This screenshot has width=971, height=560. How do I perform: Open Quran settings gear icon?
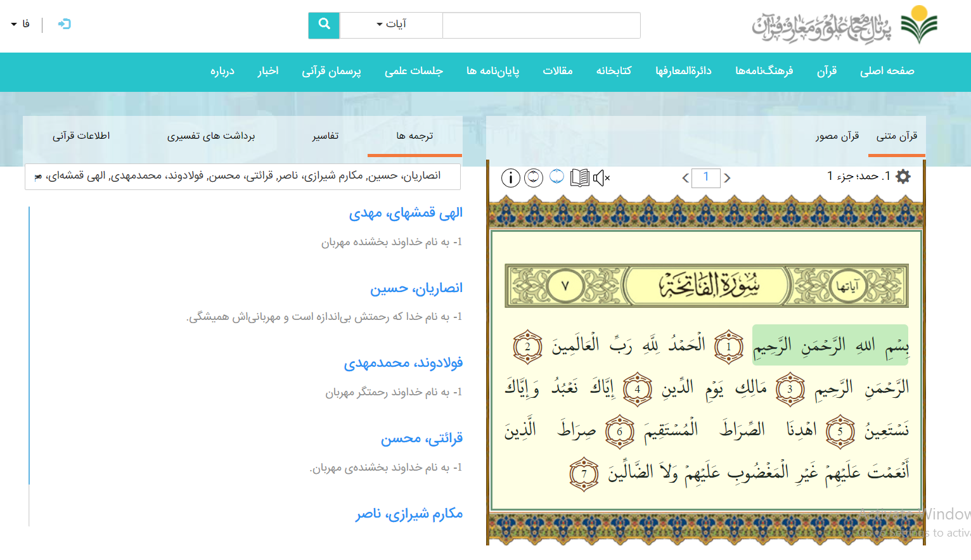tap(903, 177)
